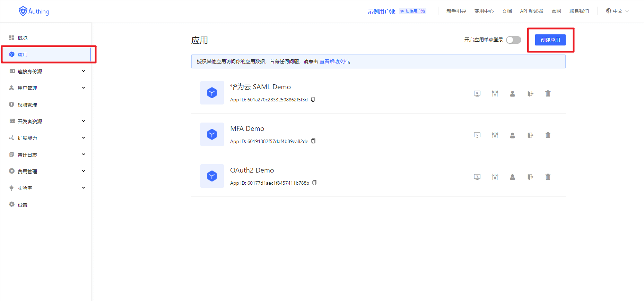The image size is (644, 301).
Task: Click the monitor preview icon for 华为云 SAML Demo
Action: [477, 93]
